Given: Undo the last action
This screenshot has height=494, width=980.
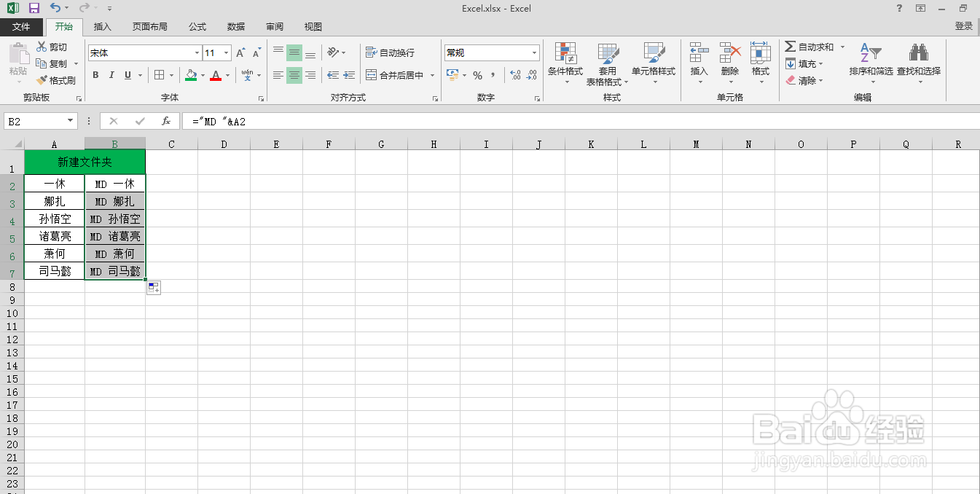Looking at the screenshot, I should click(55, 8).
